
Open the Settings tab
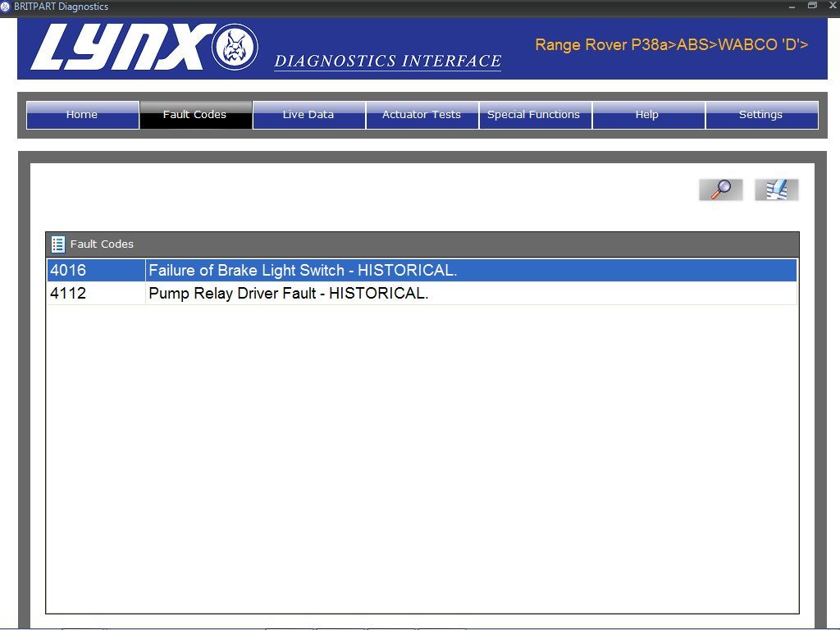(762, 115)
